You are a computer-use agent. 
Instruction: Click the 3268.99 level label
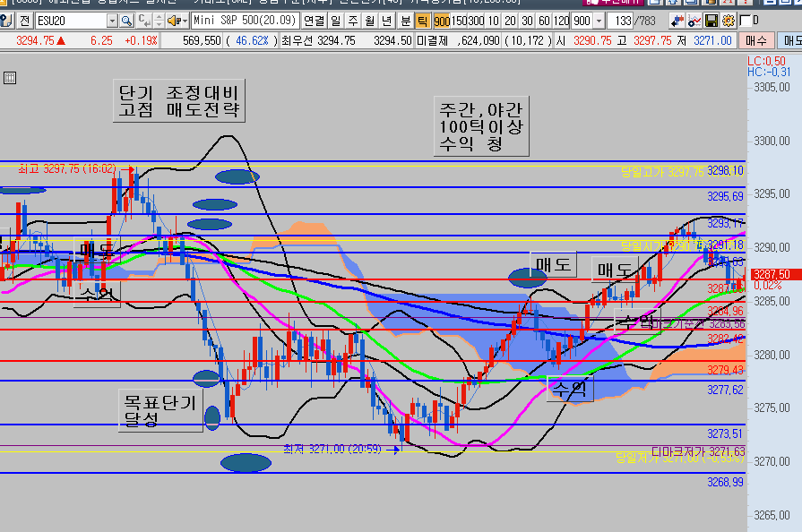(725, 482)
